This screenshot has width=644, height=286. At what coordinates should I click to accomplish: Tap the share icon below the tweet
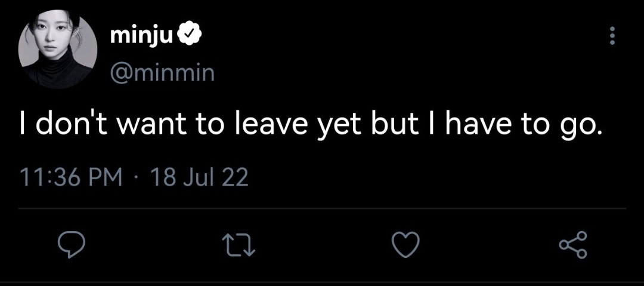coord(574,244)
